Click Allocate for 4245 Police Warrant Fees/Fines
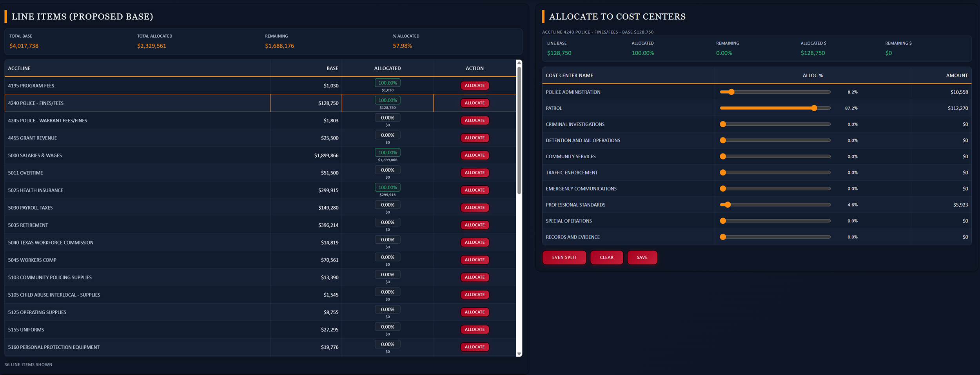Image resolution: width=980 pixels, height=375 pixels. coord(474,120)
